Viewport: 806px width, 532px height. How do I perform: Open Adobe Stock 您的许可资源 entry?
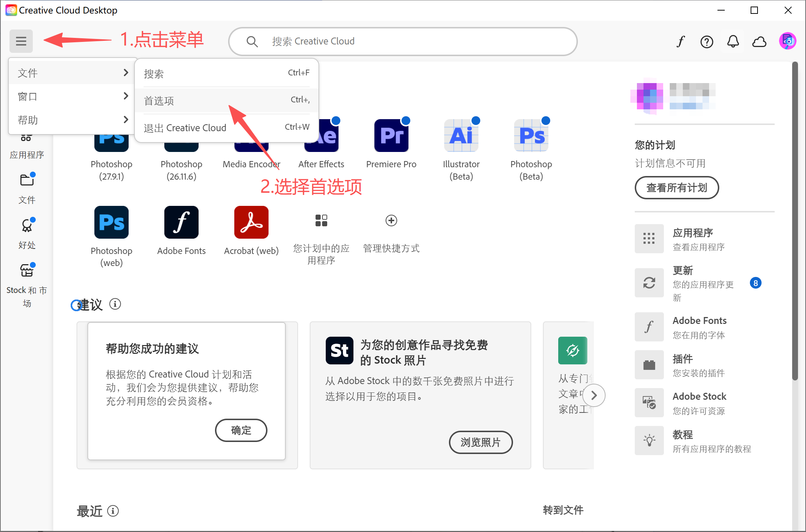pos(705,403)
